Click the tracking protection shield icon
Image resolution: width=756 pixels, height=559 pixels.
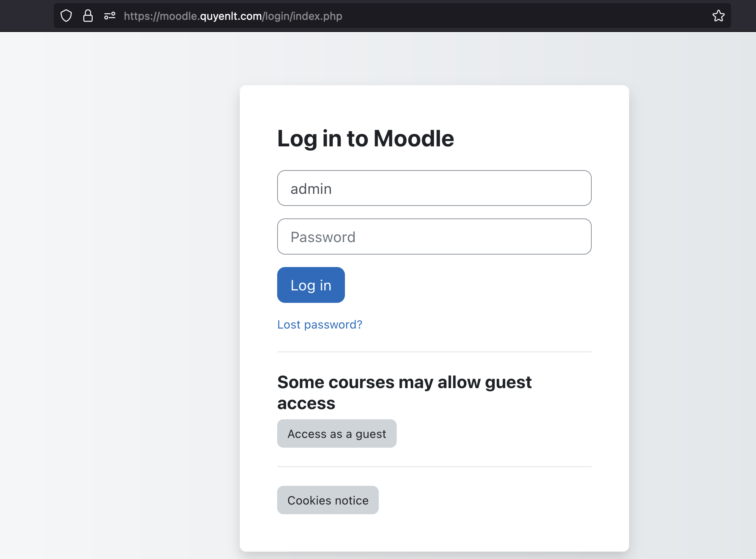66,16
